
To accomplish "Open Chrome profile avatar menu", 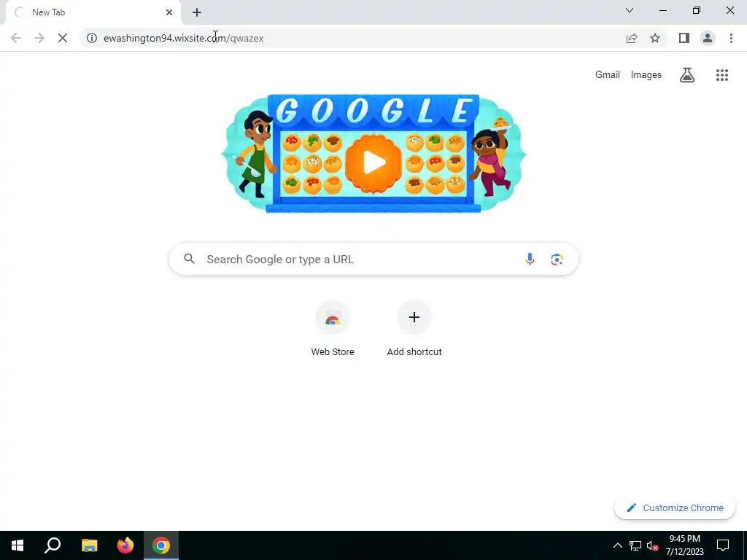I will click(708, 38).
